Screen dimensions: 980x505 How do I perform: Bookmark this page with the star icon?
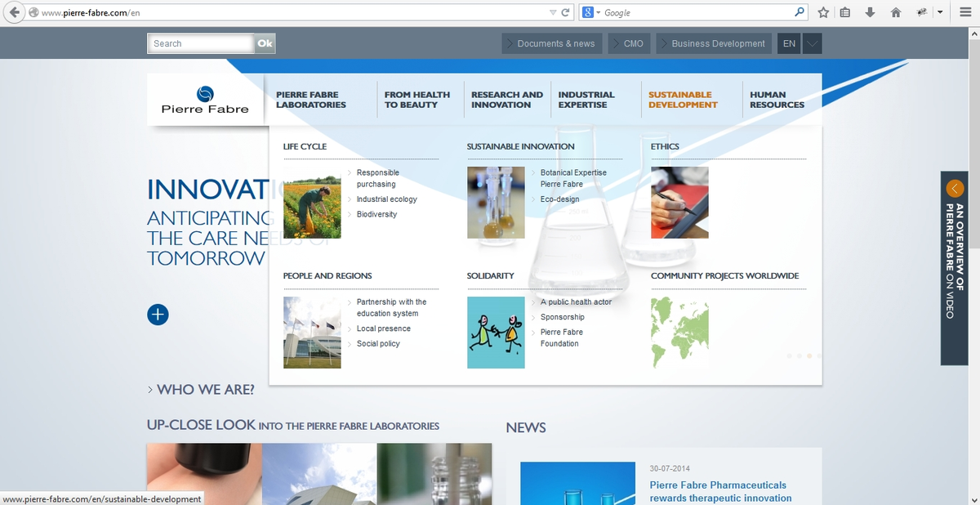pyautogui.click(x=824, y=13)
